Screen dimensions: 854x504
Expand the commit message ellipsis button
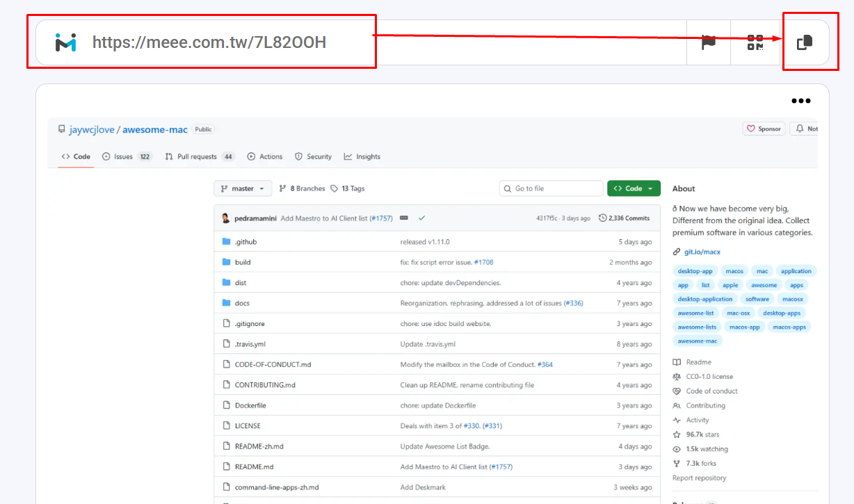404,218
